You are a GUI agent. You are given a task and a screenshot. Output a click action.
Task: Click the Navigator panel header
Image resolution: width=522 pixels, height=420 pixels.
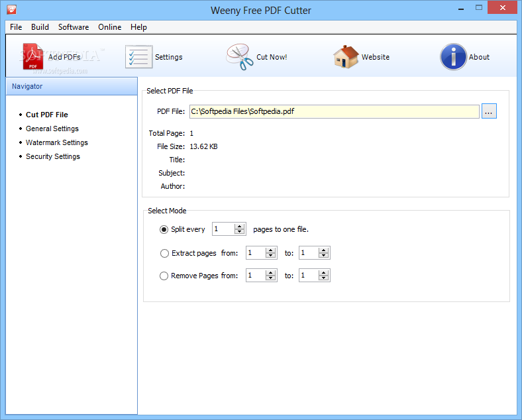pos(72,86)
